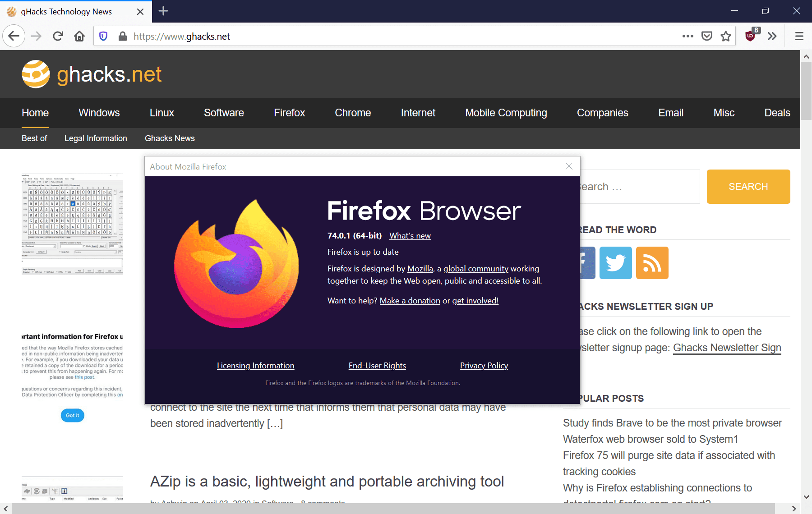This screenshot has height=514, width=812.
Task: Go to the Firefox Home page icon
Action: click(79, 36)
